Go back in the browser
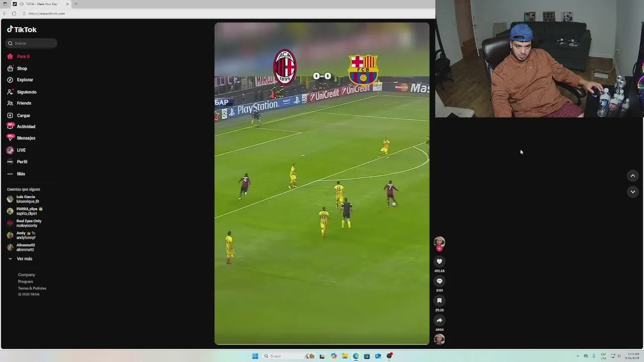 [x=5, y=14]
